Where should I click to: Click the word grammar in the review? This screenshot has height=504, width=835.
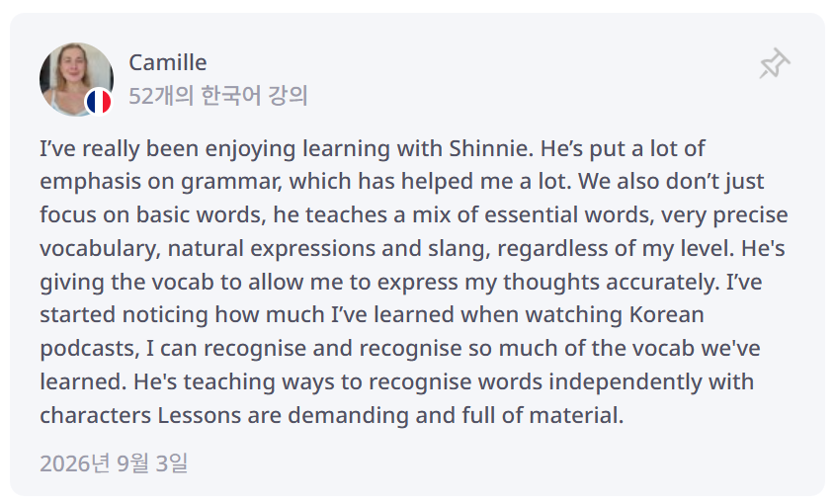[231, 182]
